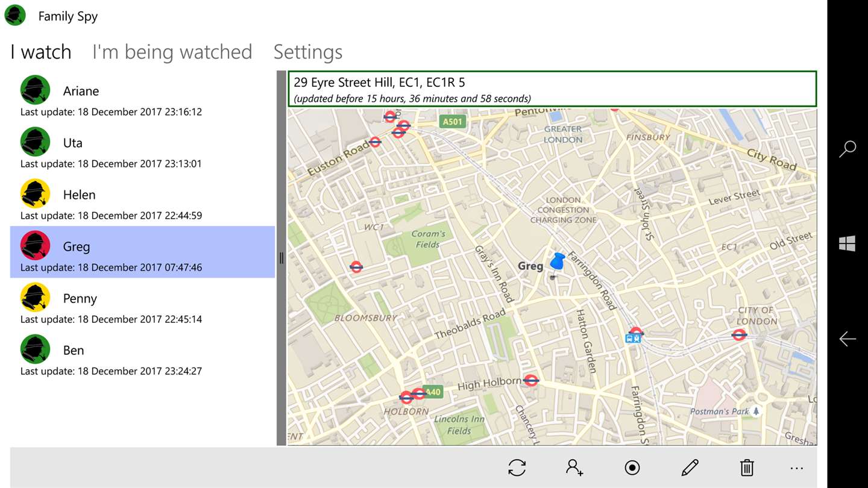Click the Refresh sync button
The width and height of the screenshot is (868, 488).
point(517,468)
